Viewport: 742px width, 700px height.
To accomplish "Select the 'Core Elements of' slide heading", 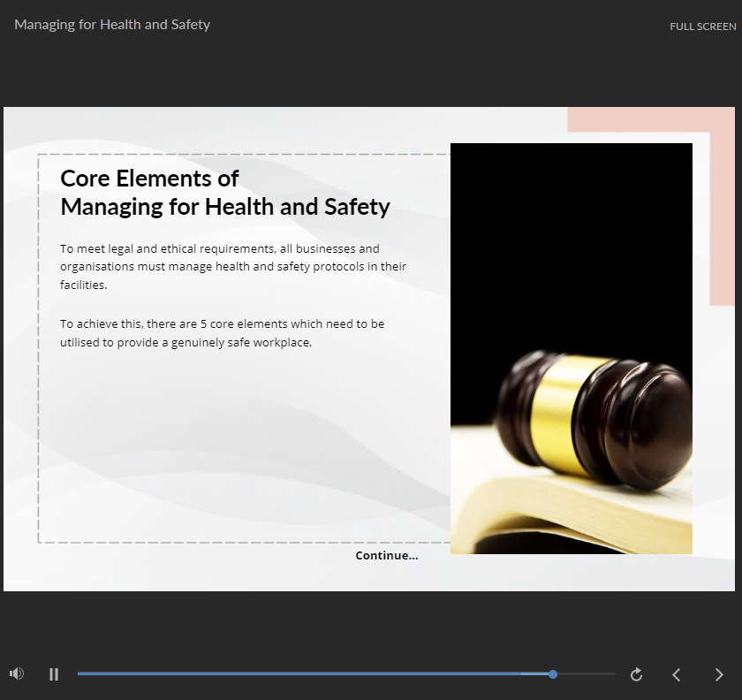I will click(x=149, y=179).
